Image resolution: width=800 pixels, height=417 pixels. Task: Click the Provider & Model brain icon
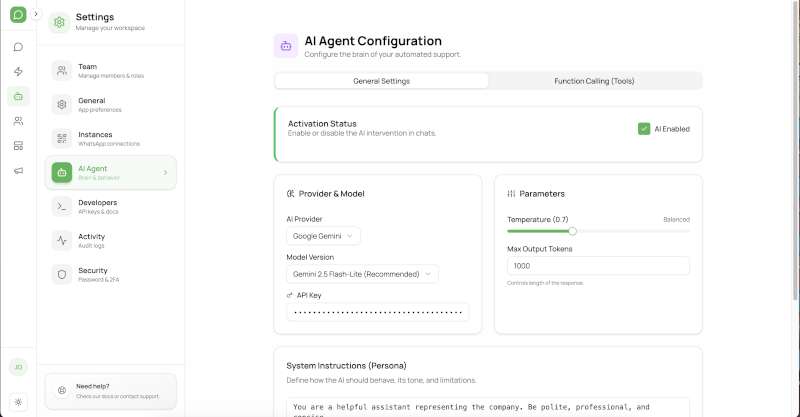point(290,193)
